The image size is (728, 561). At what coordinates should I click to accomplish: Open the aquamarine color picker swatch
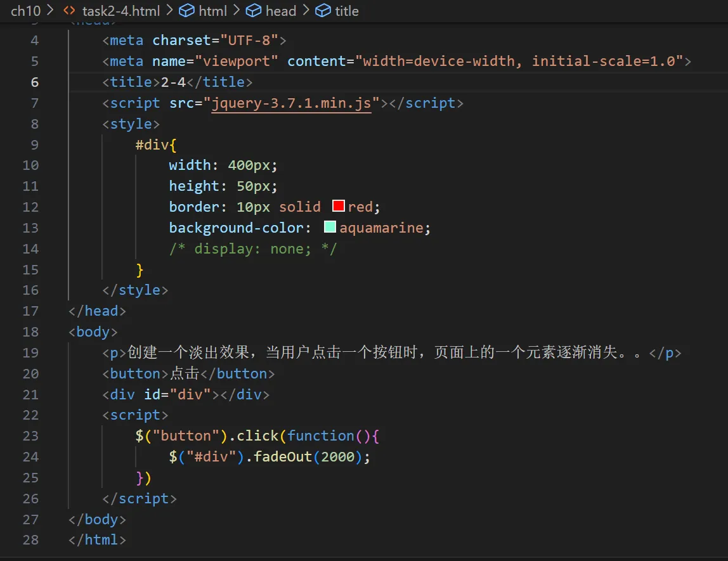click(330, 227)
